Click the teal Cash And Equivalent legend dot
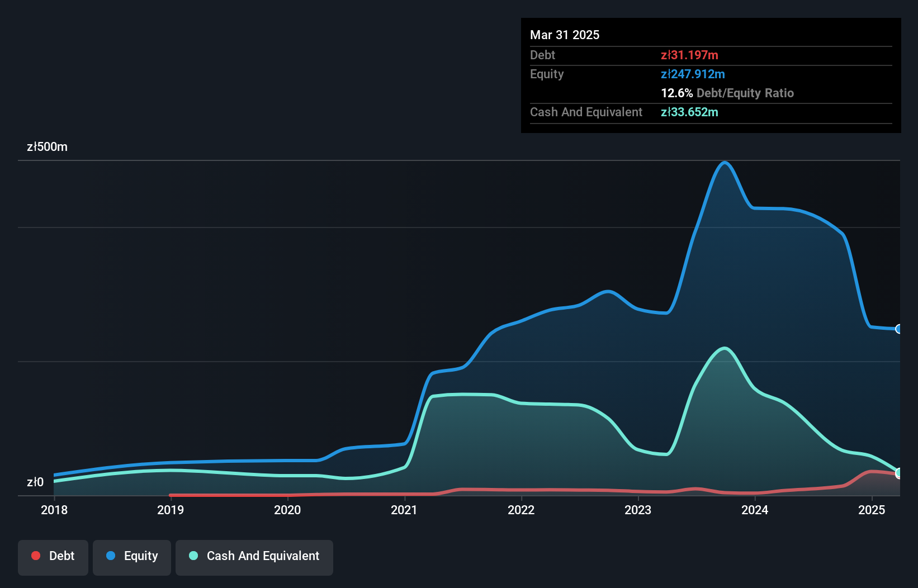Image resolution: width=918 pixels, height=588 pixels. [193, 556]
